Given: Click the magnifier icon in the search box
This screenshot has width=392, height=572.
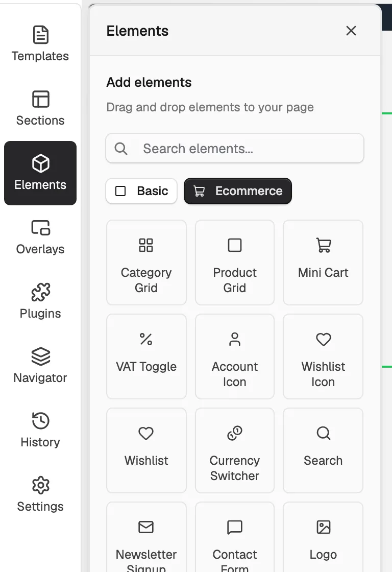Looking at the screenshot, I should click(120, 149).
